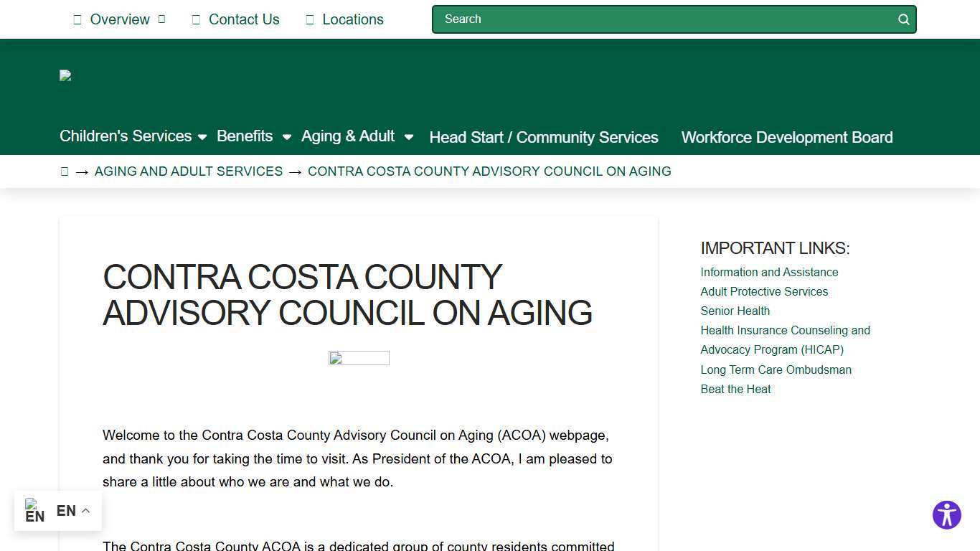Image resolution: width=980 pixels, height=551 pixels.
Task: Click the language flag icon beside EN
Action: pos(35,510)
